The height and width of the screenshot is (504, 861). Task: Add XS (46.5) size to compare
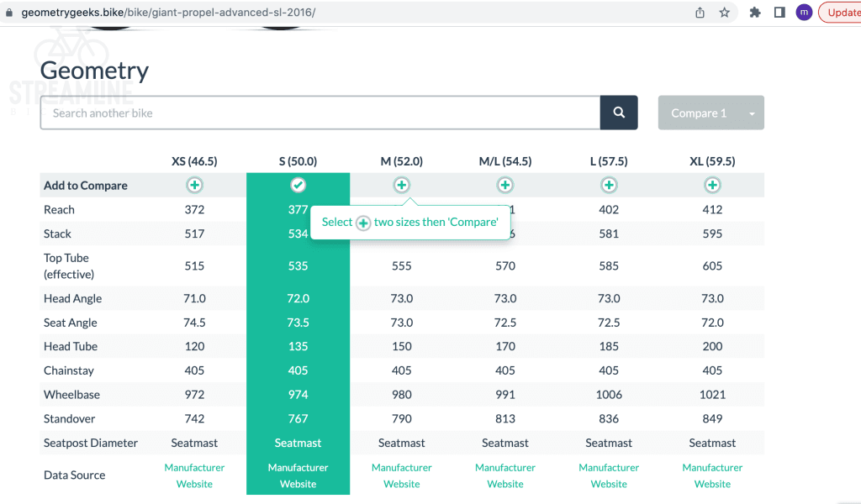click(x=194, y=185)
